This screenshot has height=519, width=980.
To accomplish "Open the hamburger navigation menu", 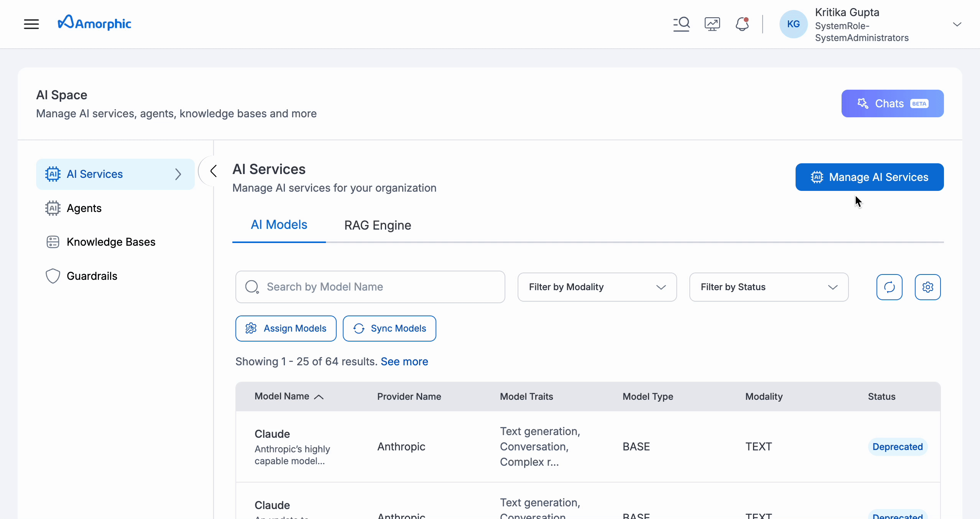I will coord(31,24).
